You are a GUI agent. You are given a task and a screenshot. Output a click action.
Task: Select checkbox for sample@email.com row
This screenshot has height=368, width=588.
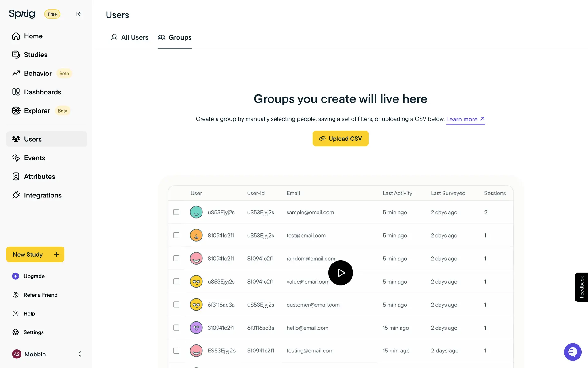point(176,212)
